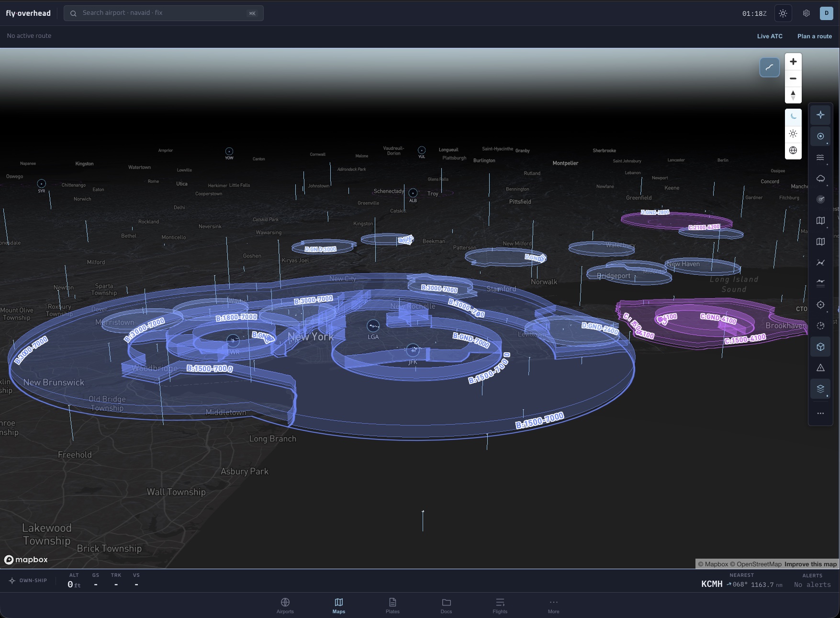This screenshot has height=618, width=840.
Task: Click the fly·overhead logo
Action: tap(28, 13)
